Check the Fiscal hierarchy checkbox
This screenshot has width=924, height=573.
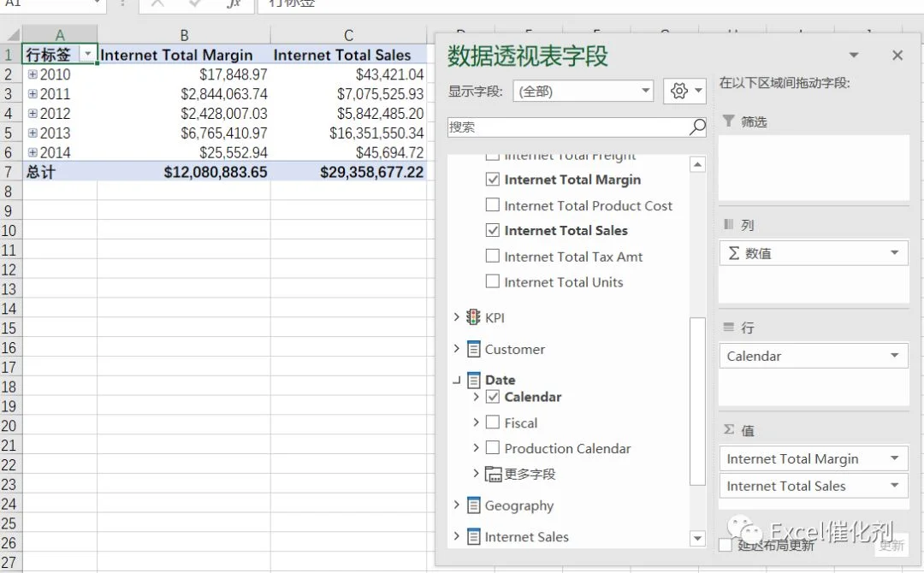(x=493, y=422)
